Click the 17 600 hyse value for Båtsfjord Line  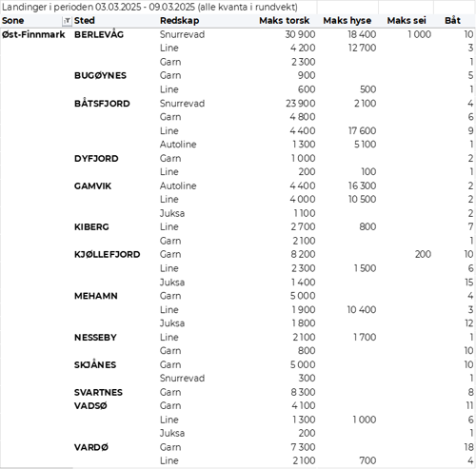(x=362, y=130)
